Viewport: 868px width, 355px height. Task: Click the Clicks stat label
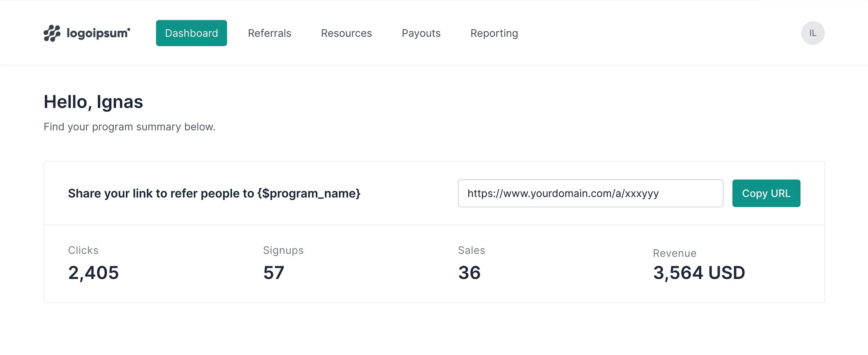[83, 251]
